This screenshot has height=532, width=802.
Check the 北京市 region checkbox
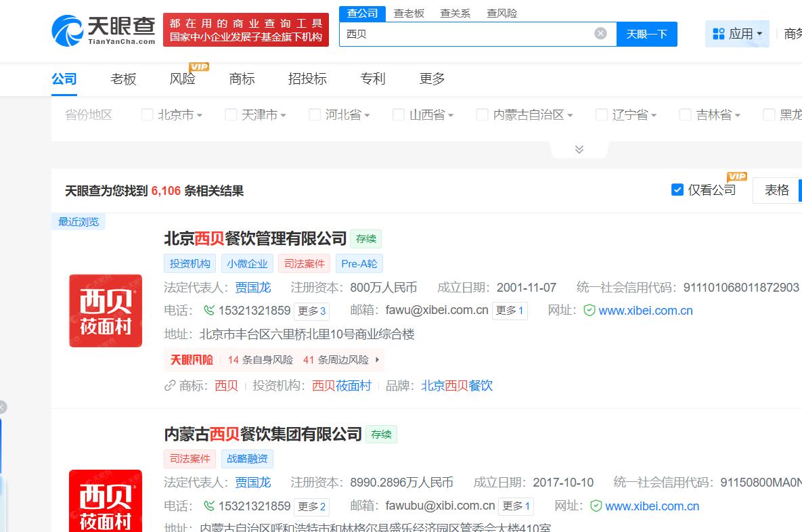coord(147,115)
